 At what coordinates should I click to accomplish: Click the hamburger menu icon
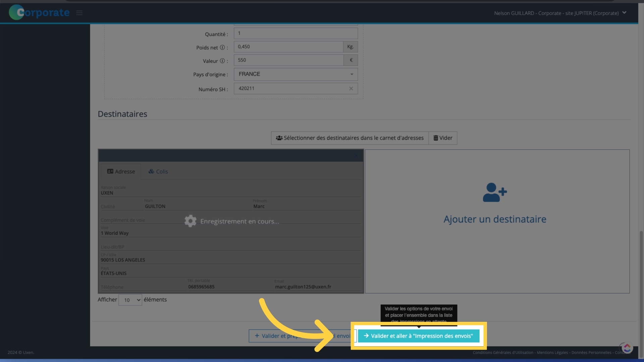(79, 12)
